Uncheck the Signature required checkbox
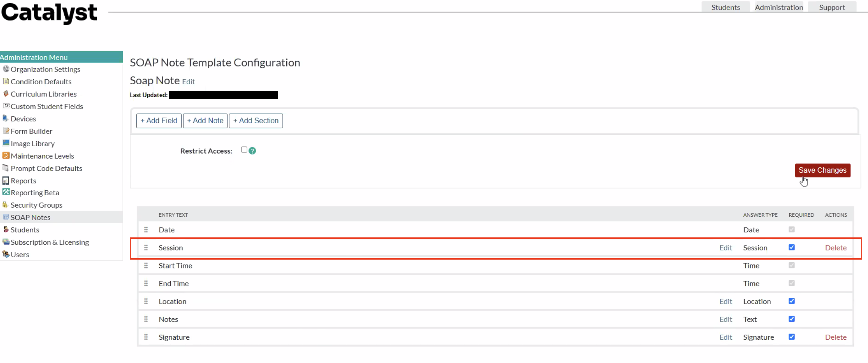This screenshot has height=363, width=868. tap(791, 337)
